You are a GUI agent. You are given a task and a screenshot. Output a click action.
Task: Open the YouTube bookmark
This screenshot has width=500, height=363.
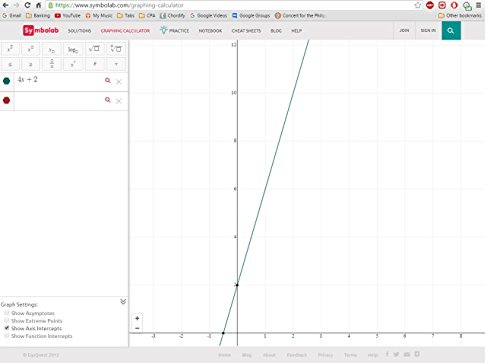tap(68, 15)
